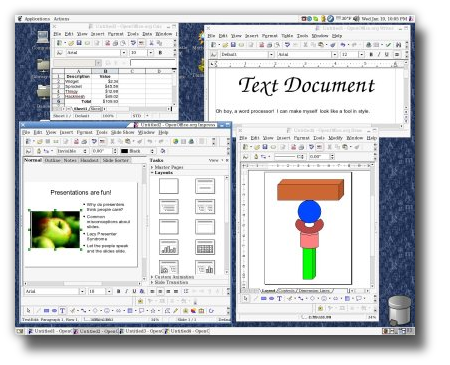Viewport: 450px width, 365px height.
Task: Click Export PDF icon in Impress toolbar
Action: point(76,141)
